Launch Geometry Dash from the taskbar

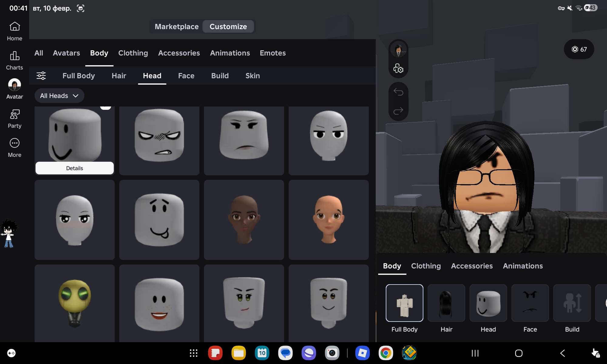(410, 353)
